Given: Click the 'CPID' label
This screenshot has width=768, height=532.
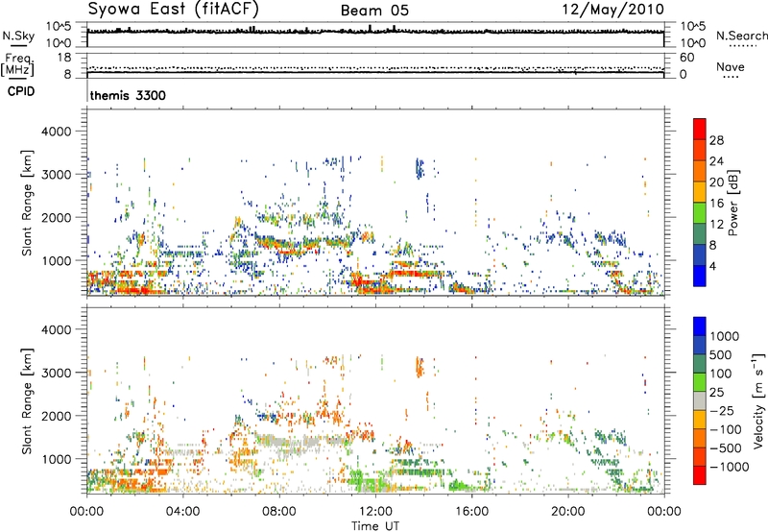Looking at the screenshot, I should 21,91.
